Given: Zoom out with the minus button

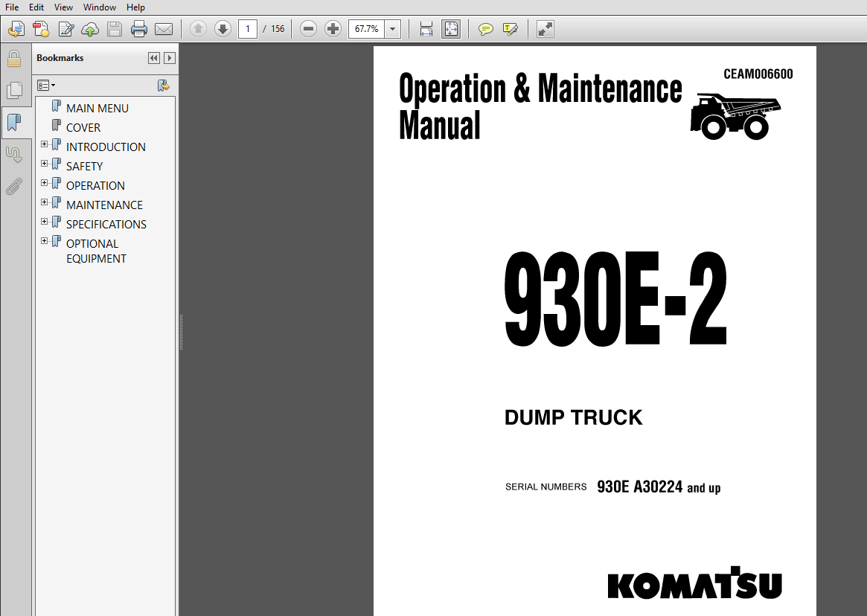Looking at the screenshot, I should click(x=309, y=29).
